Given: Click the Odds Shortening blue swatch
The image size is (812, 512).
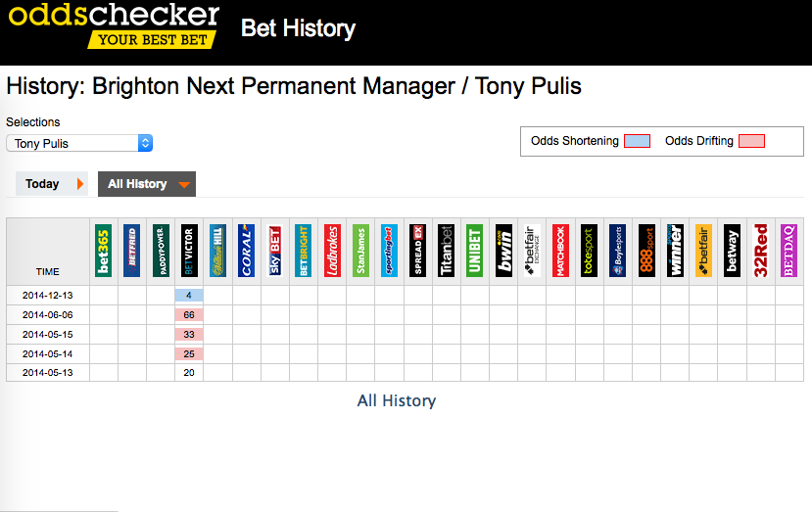Looking at the screenshot, I should point(637,141).
